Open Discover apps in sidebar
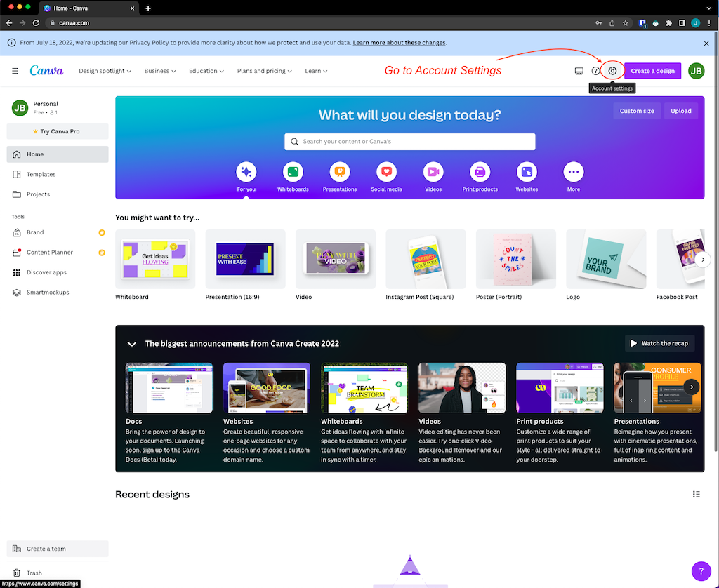719x588 pixels. click(x=58, y=272)
